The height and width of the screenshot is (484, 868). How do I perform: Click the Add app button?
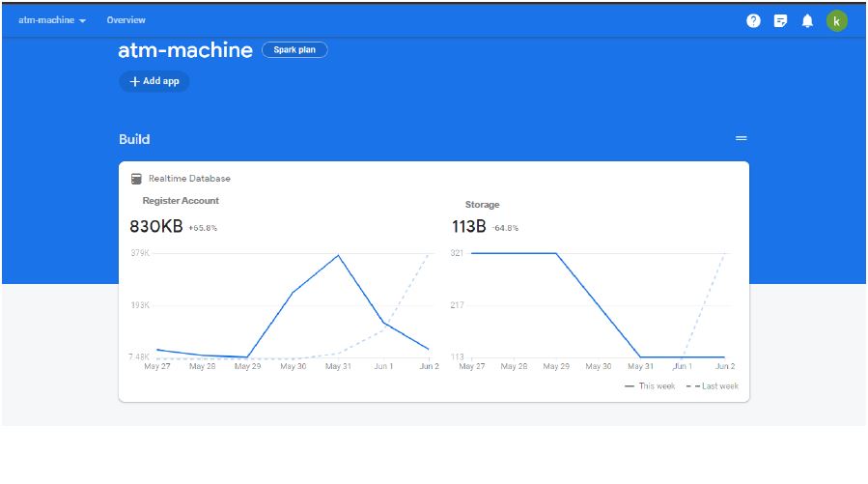point(154,81)
